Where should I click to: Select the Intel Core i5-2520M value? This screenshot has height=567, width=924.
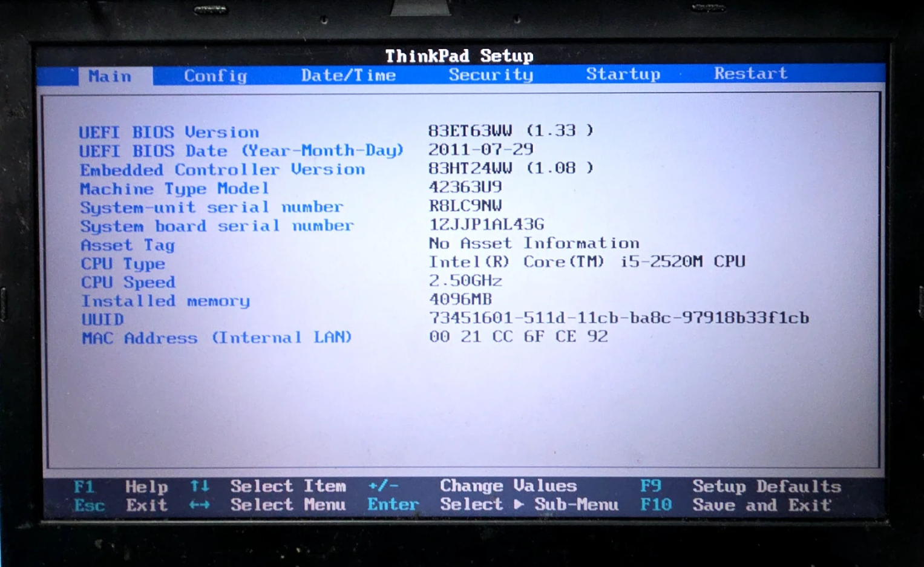click(587, 261)
